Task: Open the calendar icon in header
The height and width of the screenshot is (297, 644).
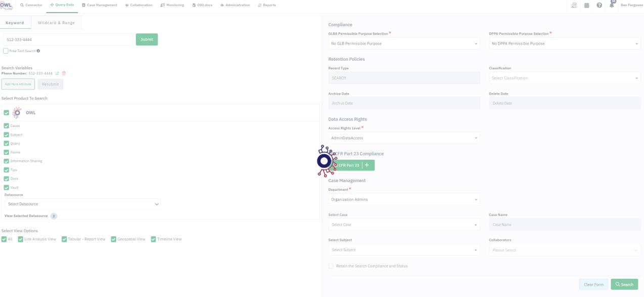Action: (x=587, y=5)
